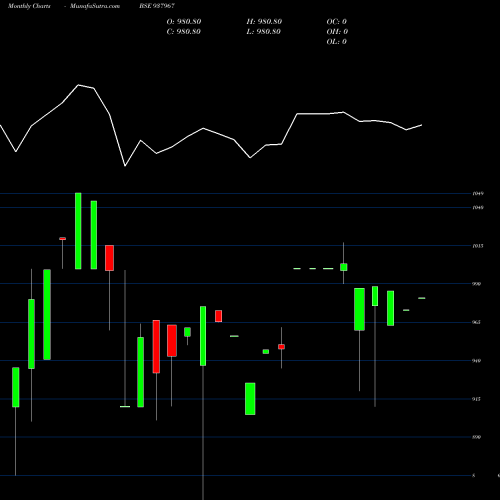
Task: Click the 'MunafaSutra.com' site name text
Action: tap(95, 6)
